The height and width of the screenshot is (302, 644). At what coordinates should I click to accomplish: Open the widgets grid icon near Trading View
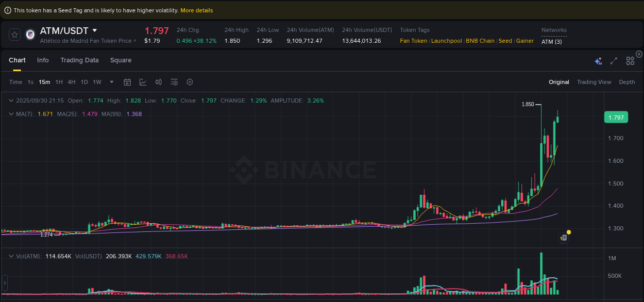[x=630, y=60]
